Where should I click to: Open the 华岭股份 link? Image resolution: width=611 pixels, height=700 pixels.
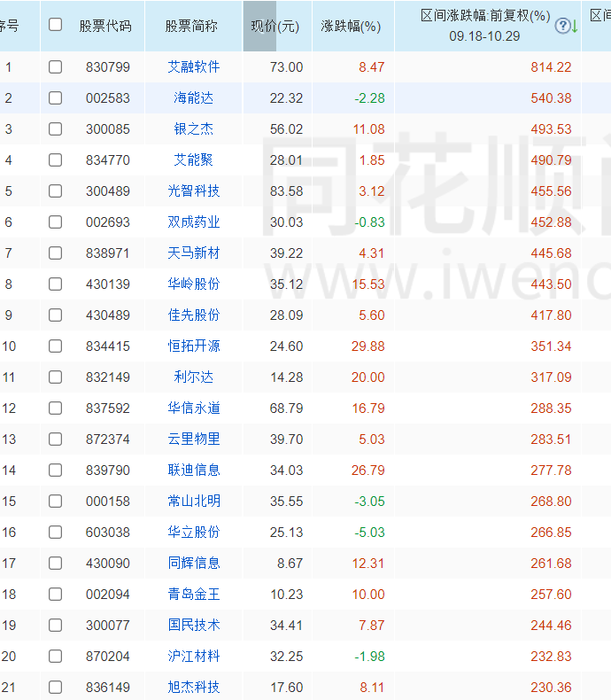pos(194,284)
